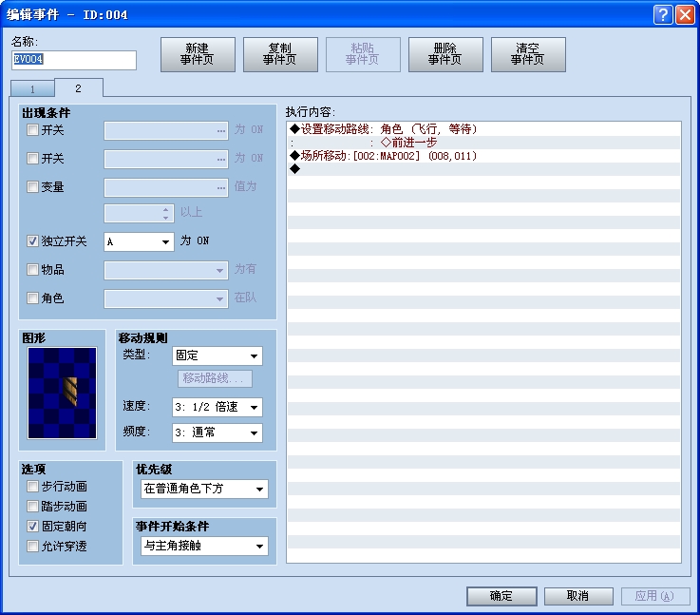Click the 名称 event name field

[73, 61]
